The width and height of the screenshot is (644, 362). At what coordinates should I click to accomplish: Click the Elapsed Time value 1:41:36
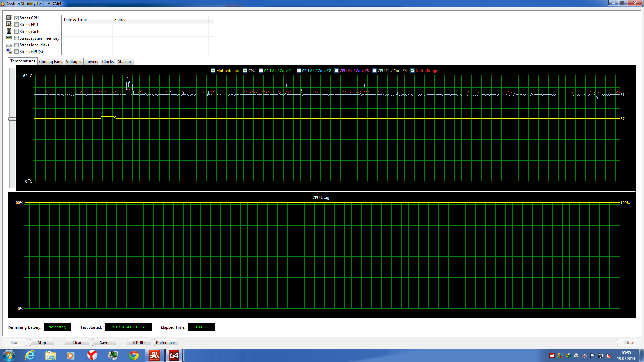(201, 327)
